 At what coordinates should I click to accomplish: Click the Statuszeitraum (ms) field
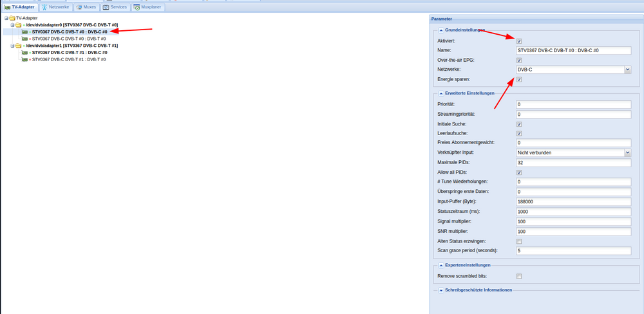click(x=573, y=212)
